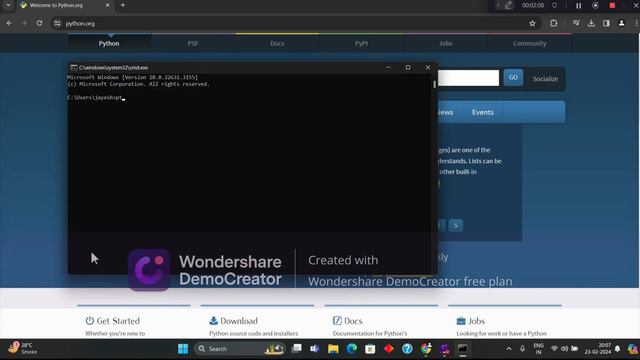Show hidden system tray icons

(x=509, y=349)
